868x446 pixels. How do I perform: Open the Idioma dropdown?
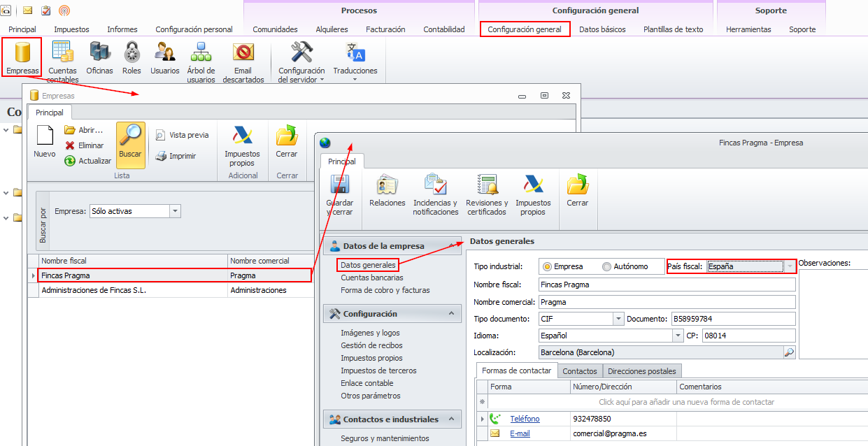coord(678,336)
